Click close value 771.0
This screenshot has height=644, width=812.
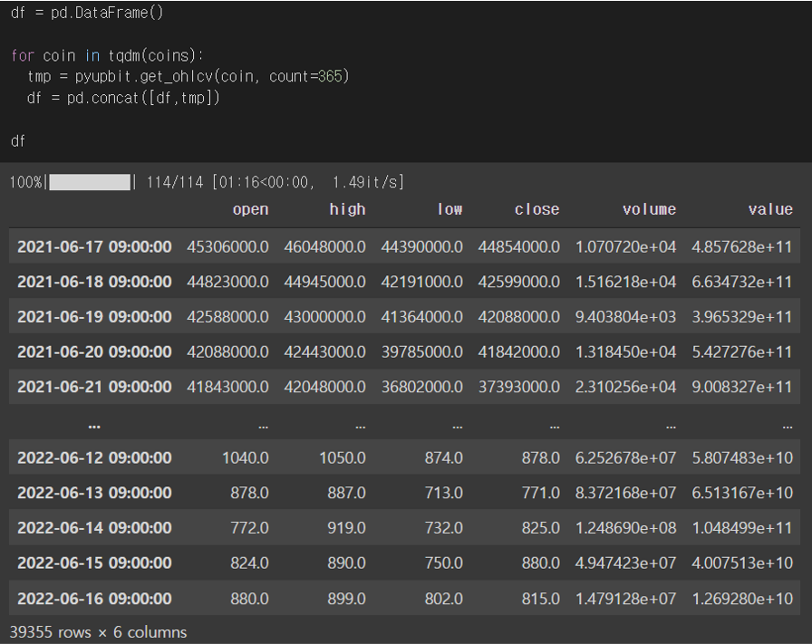(x=541, y=493)
